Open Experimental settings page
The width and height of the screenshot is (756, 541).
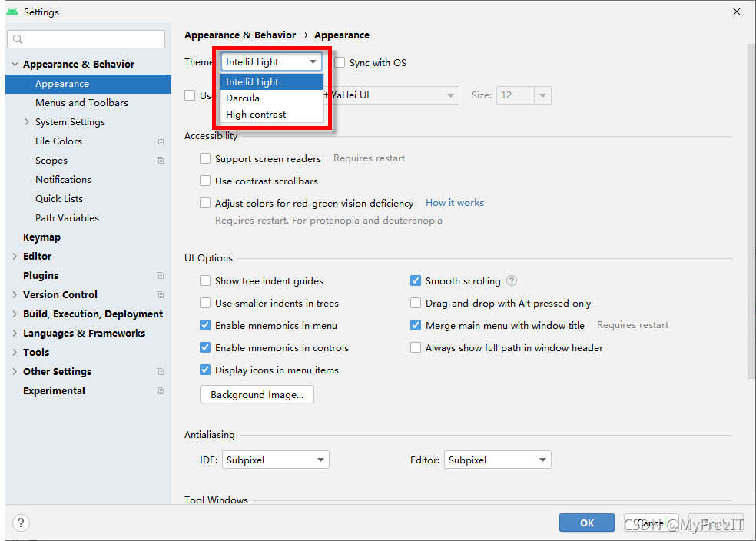click(54, 390)
